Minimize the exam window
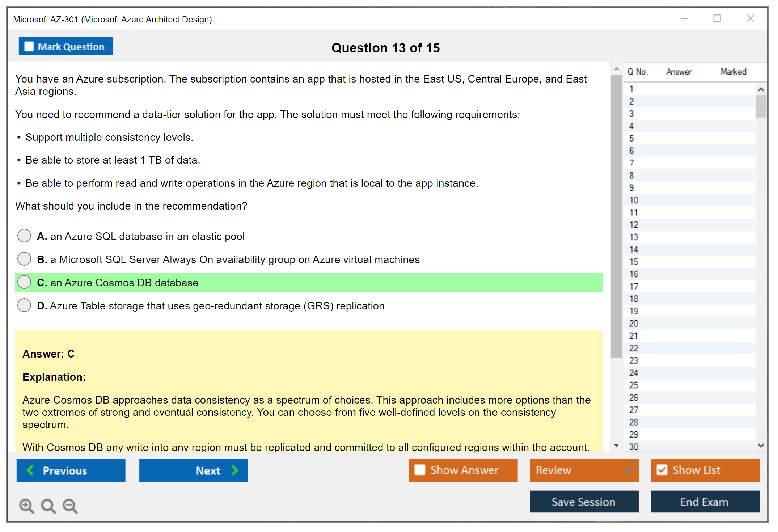The width and height of the screenshot is (778, 532). coord(684,18)
